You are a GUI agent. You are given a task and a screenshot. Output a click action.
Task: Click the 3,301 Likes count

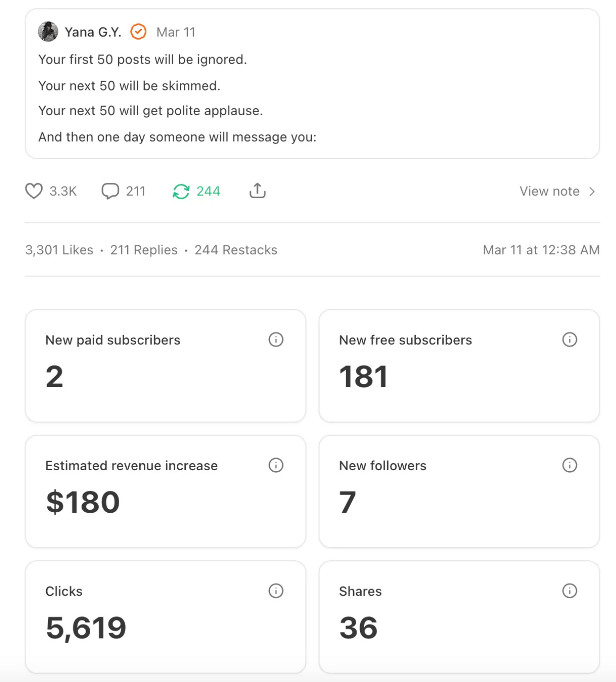coord(59,250)
